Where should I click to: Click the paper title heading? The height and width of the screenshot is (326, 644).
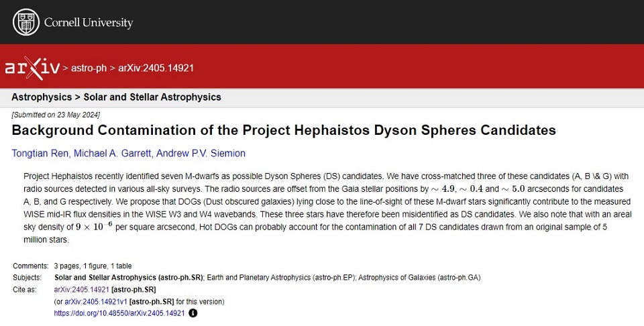(x=284, y=130)
